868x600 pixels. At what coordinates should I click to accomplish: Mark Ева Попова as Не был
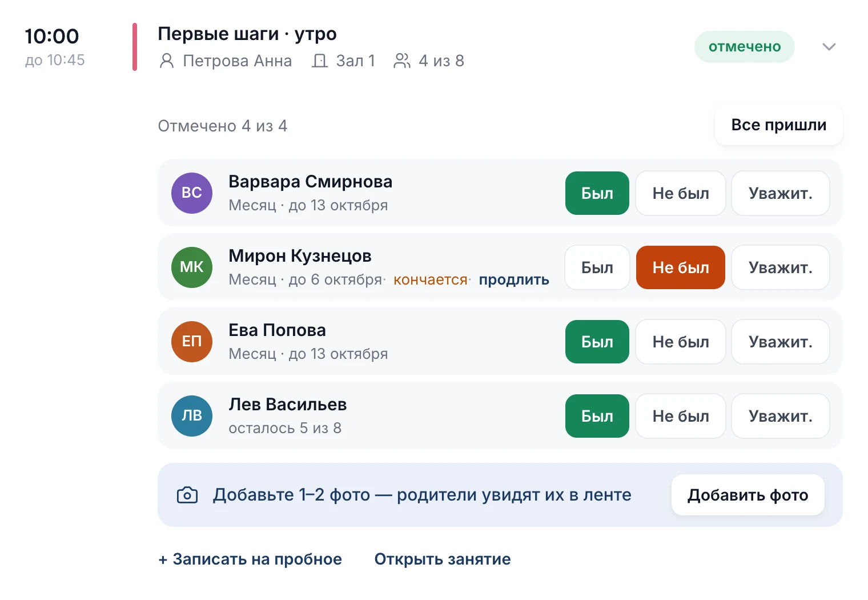click(681, 342)
